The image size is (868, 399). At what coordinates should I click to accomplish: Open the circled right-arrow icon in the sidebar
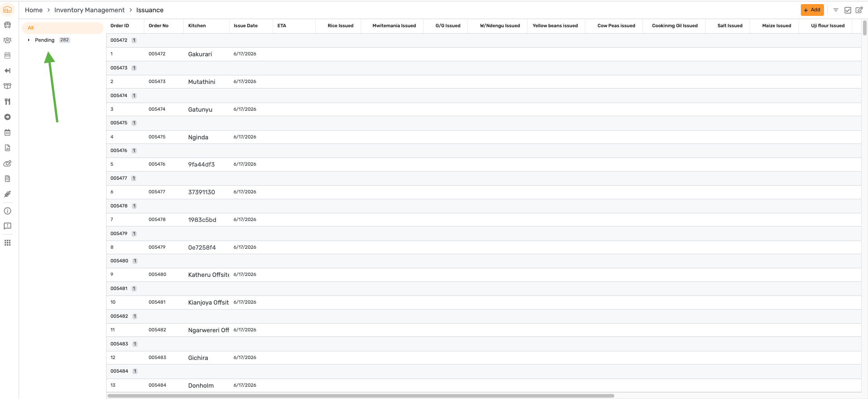click(x=7, y=117)
